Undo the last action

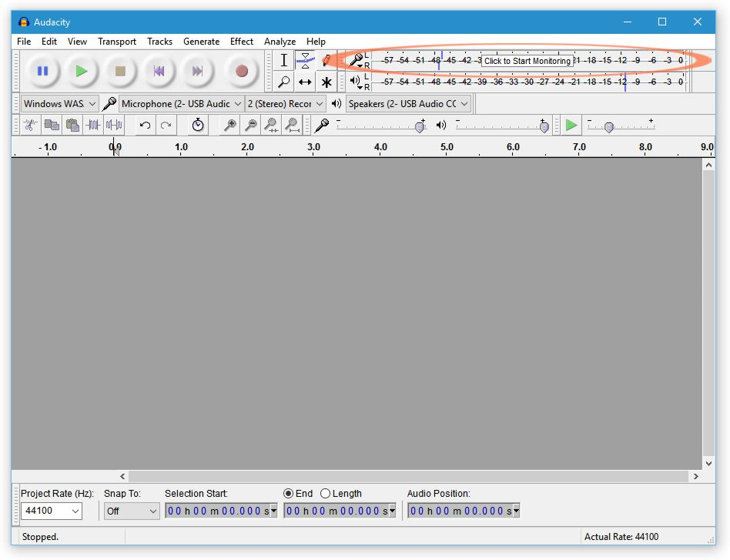point(145,125)
